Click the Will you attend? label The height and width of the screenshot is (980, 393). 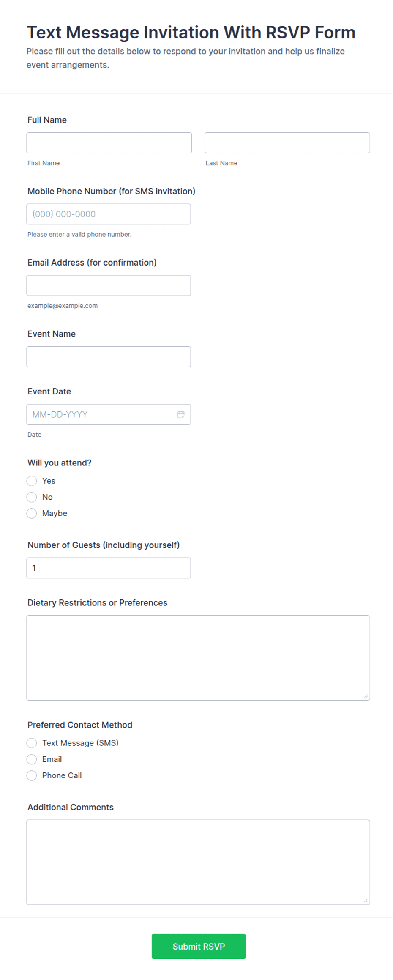(x=60, y=463)
